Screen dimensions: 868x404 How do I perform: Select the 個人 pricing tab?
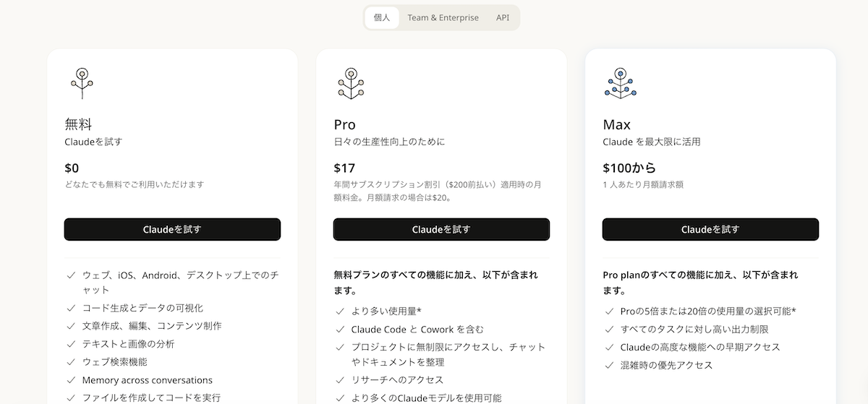tap(382, 18)
